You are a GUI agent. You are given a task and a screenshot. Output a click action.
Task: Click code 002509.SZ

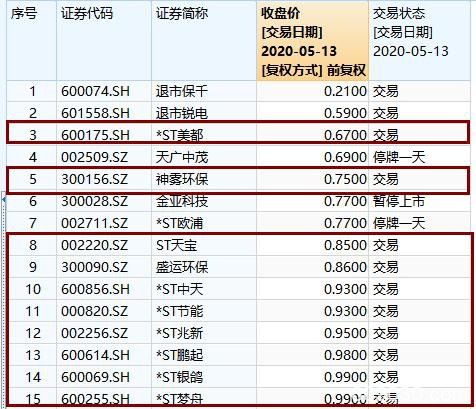coord(94,157)
